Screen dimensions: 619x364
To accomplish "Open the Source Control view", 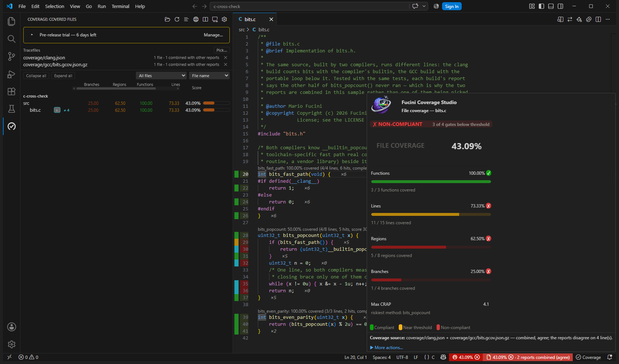I will (12, 56).
